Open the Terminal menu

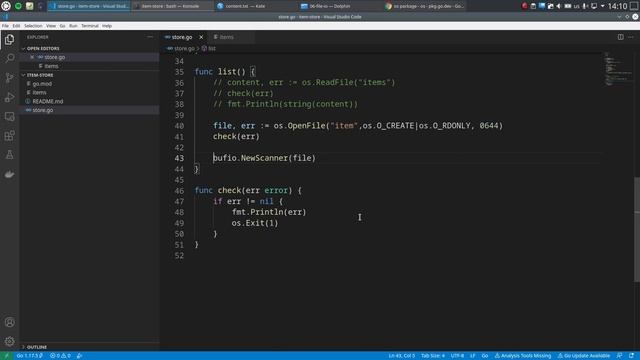pos(90,26)
